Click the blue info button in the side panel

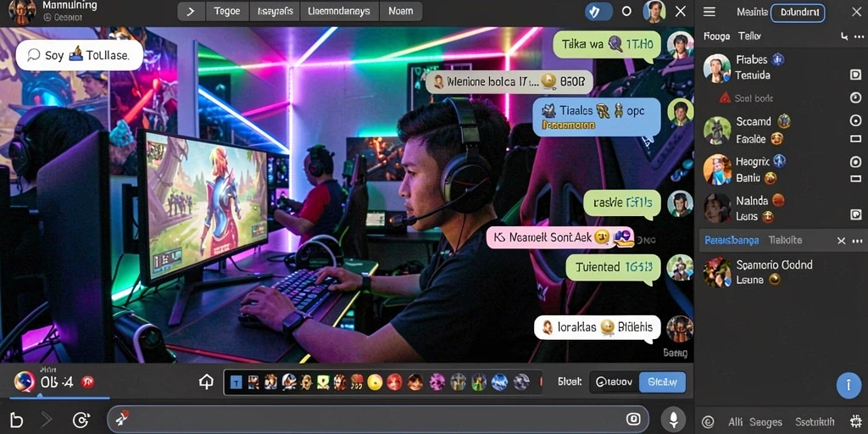click(x=849, y=386)
